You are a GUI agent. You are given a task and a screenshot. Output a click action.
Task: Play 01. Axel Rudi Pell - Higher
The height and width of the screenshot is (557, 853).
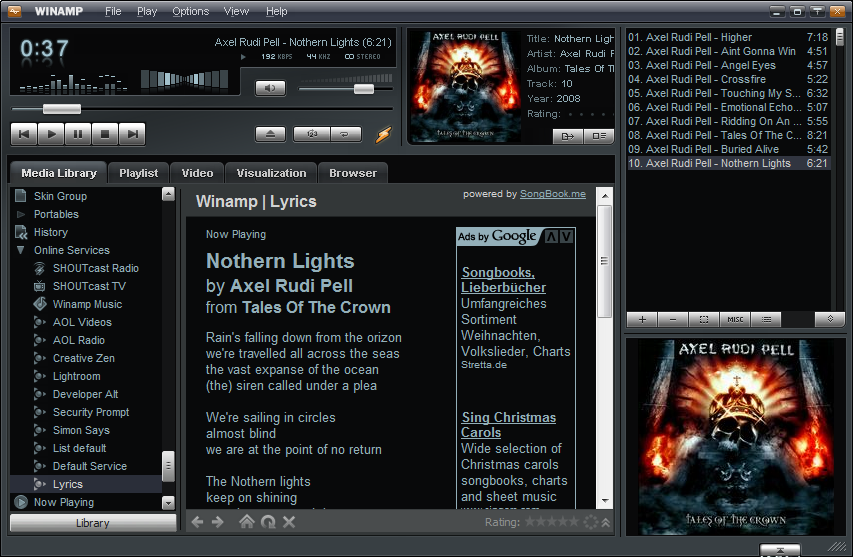[x=728, y=37]
